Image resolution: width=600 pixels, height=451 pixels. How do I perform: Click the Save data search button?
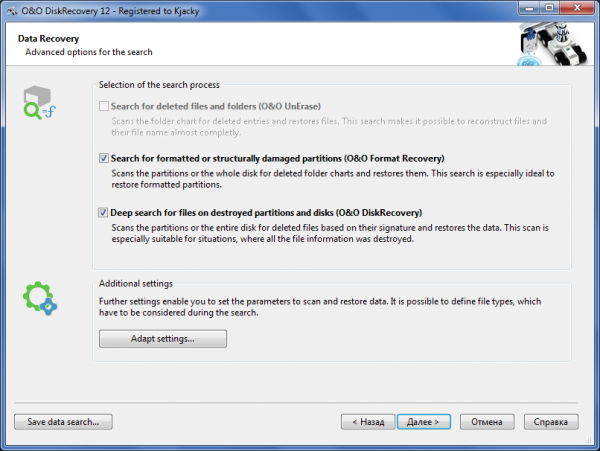pyautogui.click(x=63, y=422)
